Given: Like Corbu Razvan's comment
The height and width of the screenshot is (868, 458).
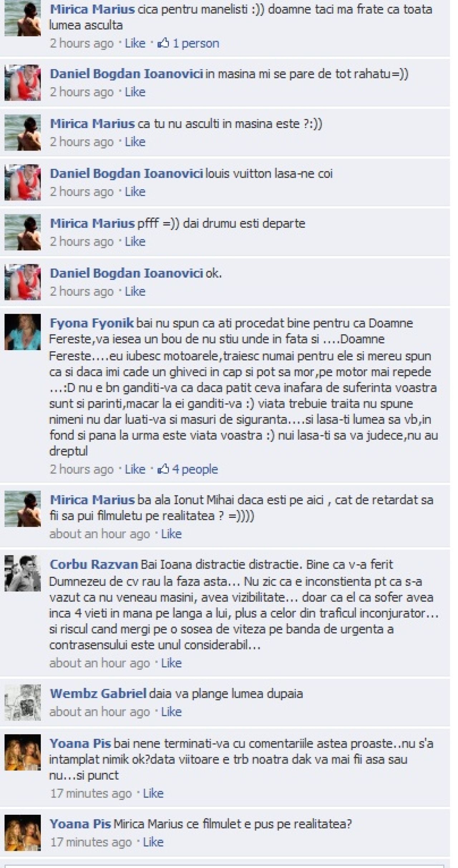Looking at the screenshot, I should (171, 663).
